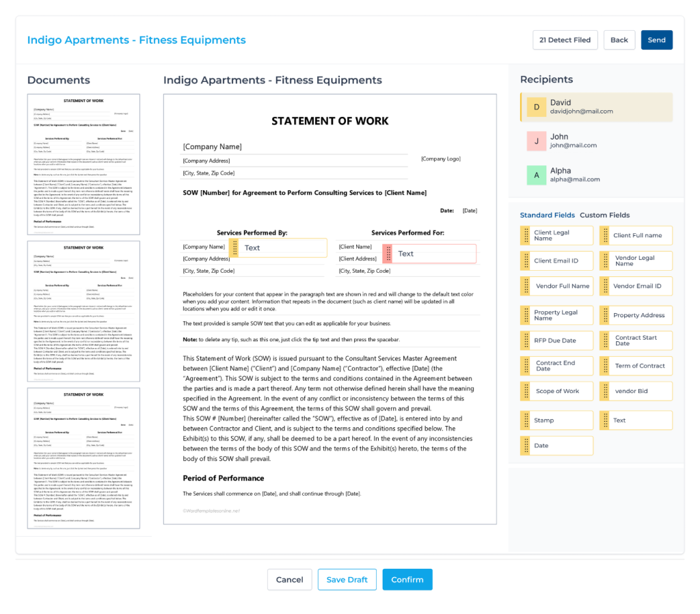Select John's pink avatar badge
The height and width of the screenshot is (614, 700).
(x=536, y=141)
